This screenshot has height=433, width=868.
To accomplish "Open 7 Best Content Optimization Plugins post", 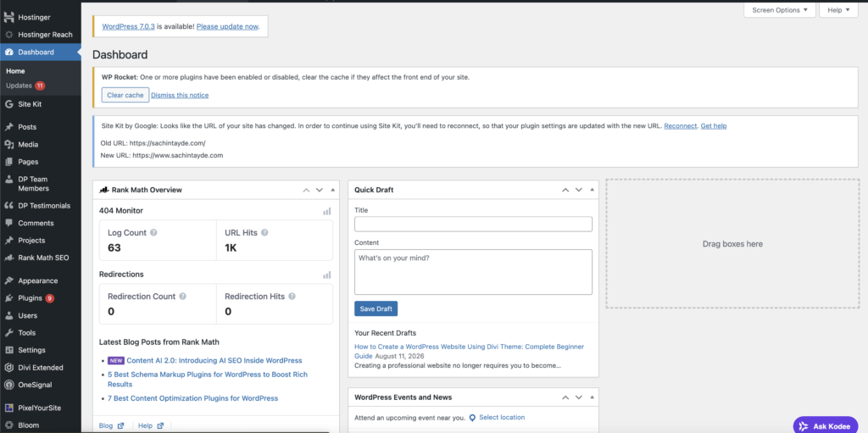I will coord(192,398).
